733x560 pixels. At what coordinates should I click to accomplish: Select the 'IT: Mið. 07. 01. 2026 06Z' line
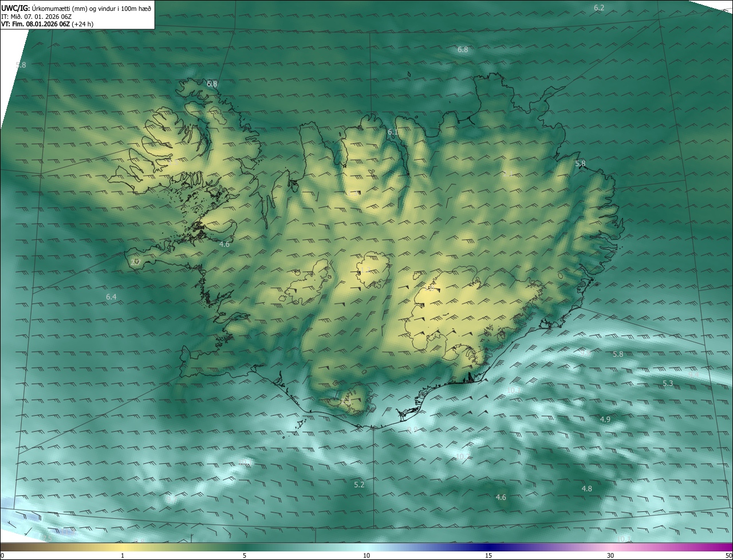point(36,17)
